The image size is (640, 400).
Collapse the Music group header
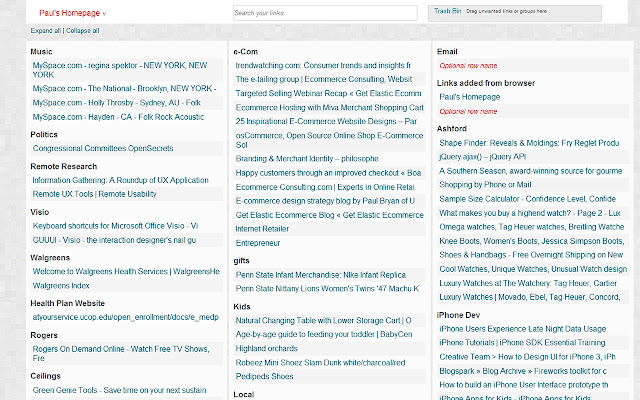click(41, 52)
